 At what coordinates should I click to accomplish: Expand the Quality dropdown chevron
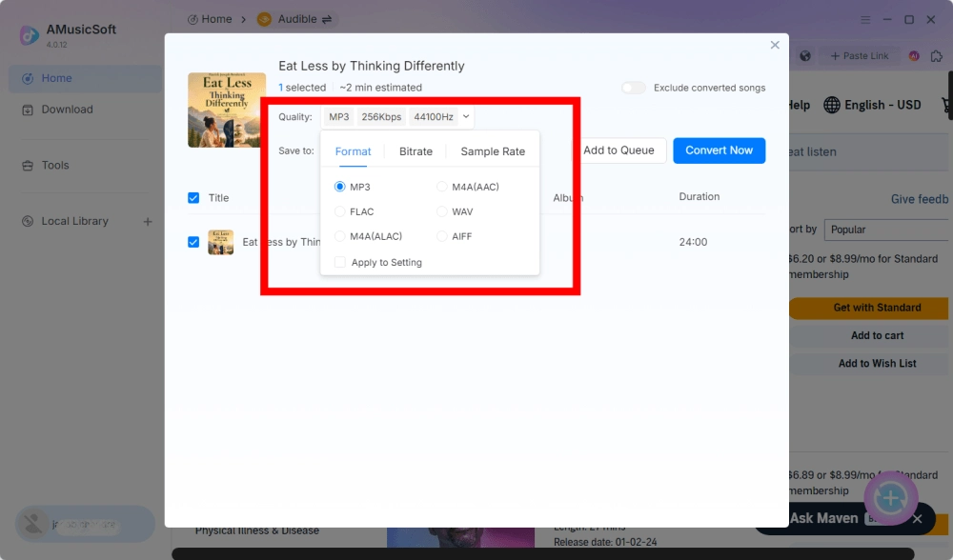[x=466, y=116]
